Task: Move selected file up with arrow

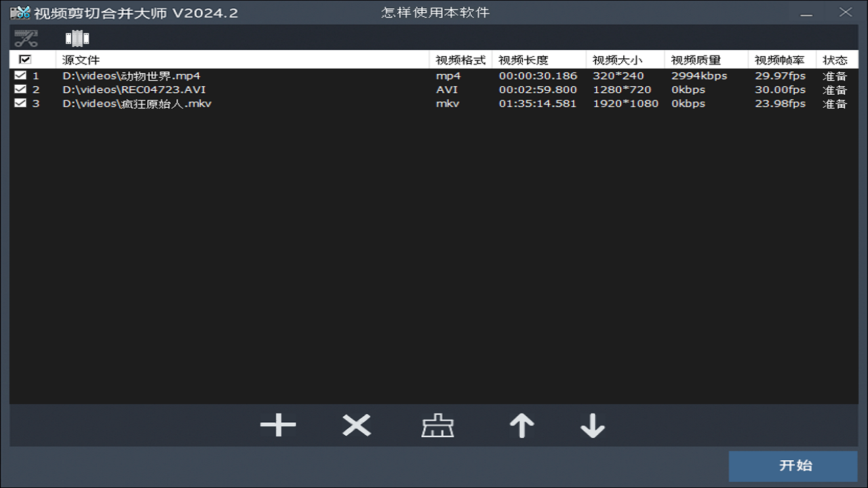Action: click(521, 426)
